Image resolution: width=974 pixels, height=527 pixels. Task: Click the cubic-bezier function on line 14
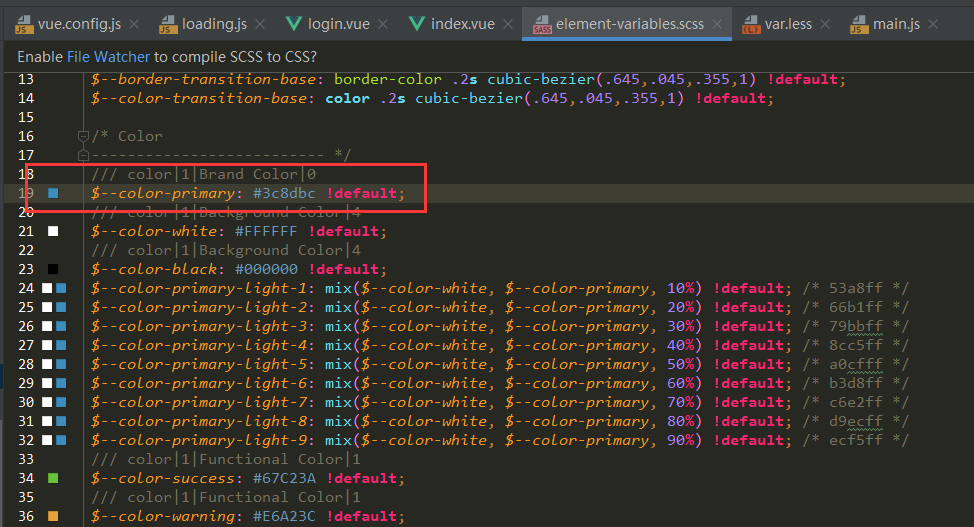tap(468, 98)
